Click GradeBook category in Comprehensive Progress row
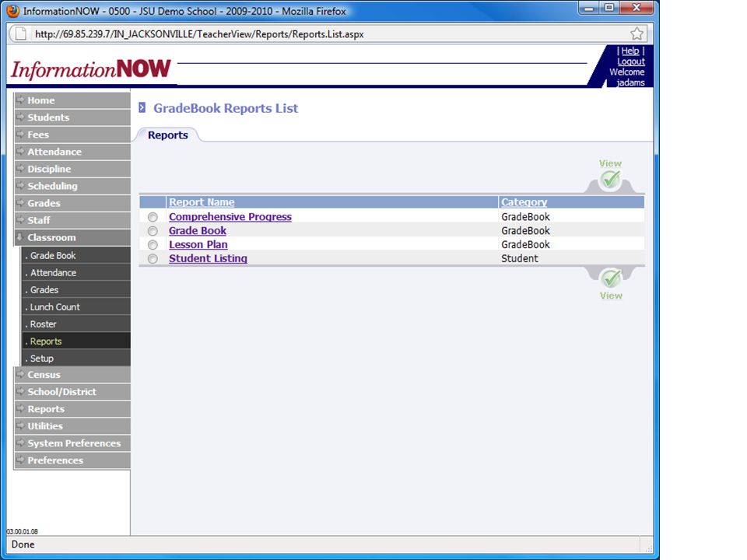Screen dimensions: 747x560 click(x=525, y=217)
